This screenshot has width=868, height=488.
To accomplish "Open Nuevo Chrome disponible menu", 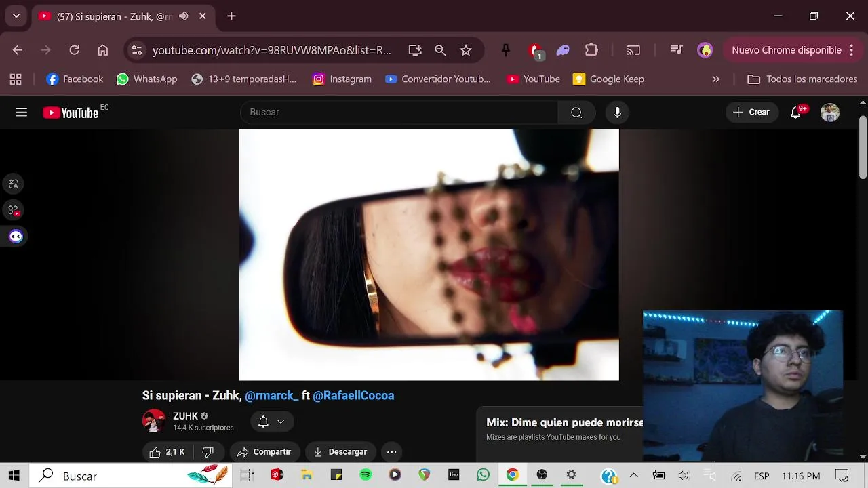I will pyautogui.click(x=791, y=50).
